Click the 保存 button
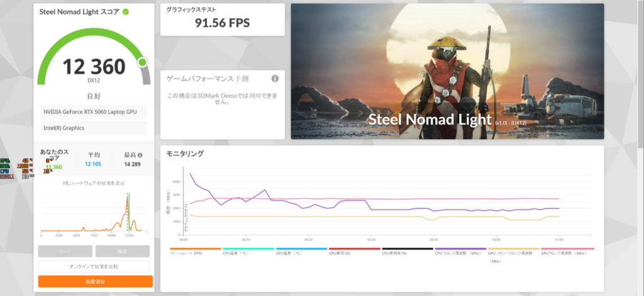Screen dimensions: 644x296 pos(123,251)
